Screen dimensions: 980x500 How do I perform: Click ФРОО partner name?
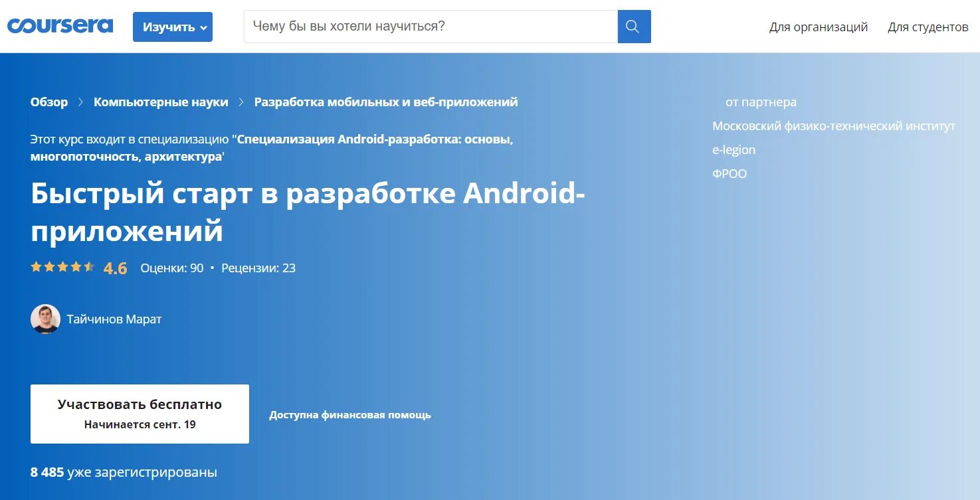[730, 174]
